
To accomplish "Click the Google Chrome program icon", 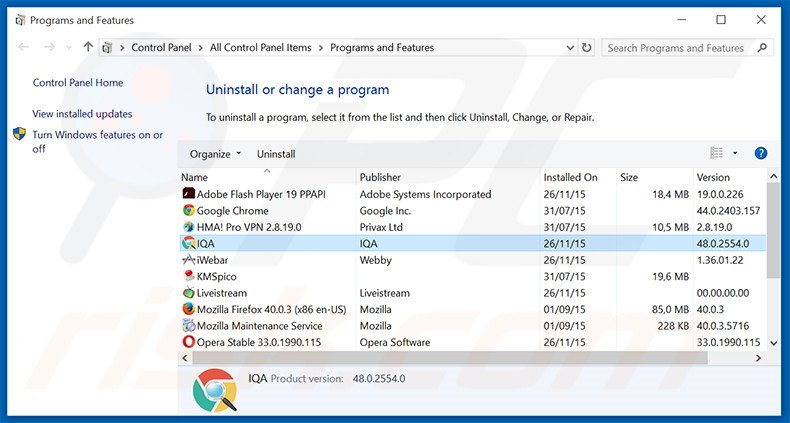I will [188, 210].
